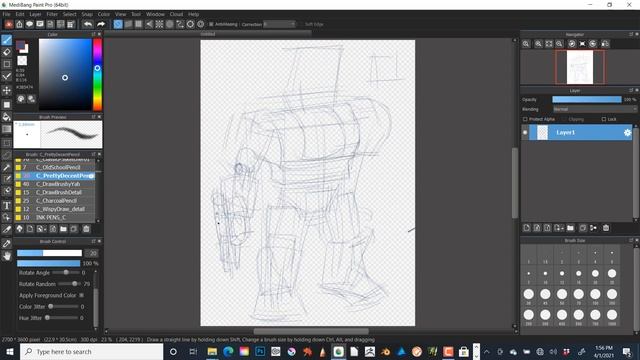Toggle the Apply Foreground Color checkbox
Image resolution: width=640 pixels, height=360 pixels.
[x=82, y=295]
